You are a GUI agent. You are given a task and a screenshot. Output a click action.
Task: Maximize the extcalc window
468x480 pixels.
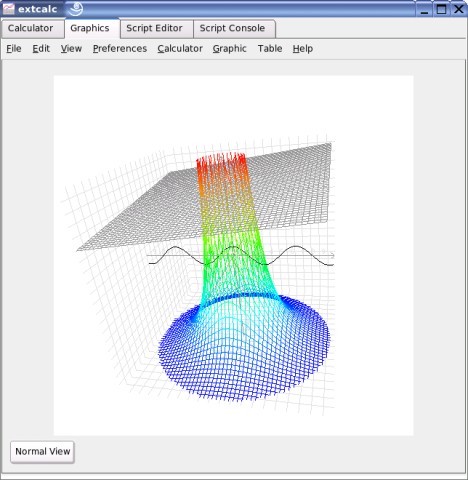click(441, 9)
